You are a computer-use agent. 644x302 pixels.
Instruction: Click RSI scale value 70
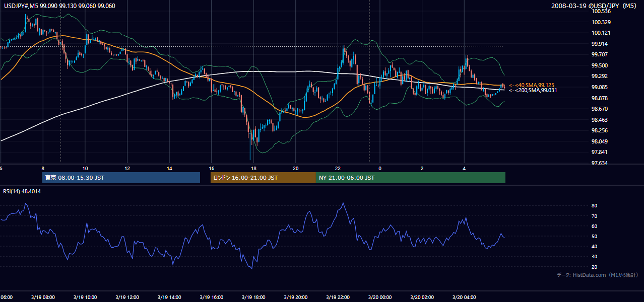[595, 216]
